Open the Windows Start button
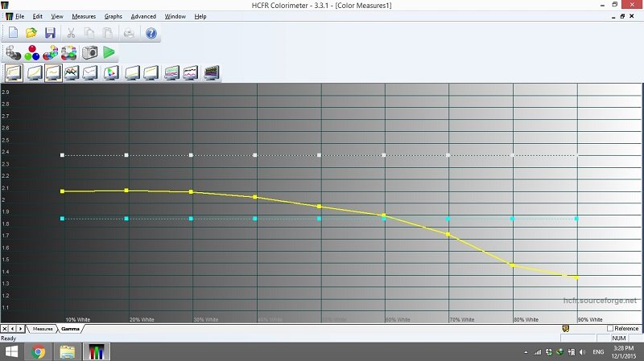Image resolution: width=644 pixels, height=361 pixels. (x=11, y=352)
